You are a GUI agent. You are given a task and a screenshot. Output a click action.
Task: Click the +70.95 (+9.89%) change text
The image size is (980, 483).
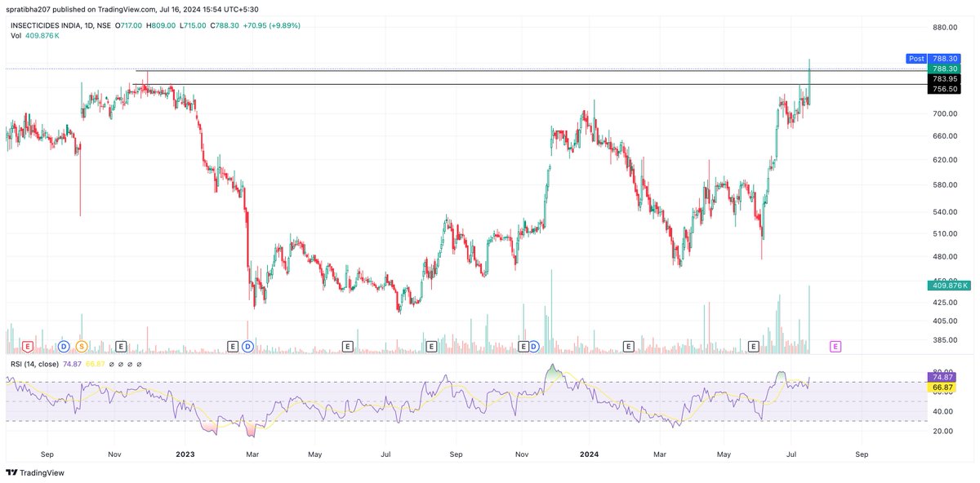click(271, 25)
